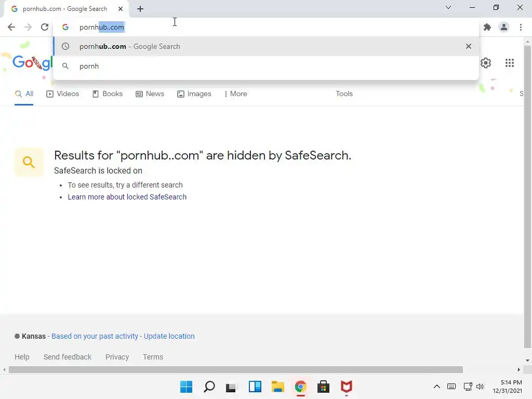This screenshot has width=532, height=399.
Task: Click the scroll down arrow of vertical scrollbar
Action: 527,361
